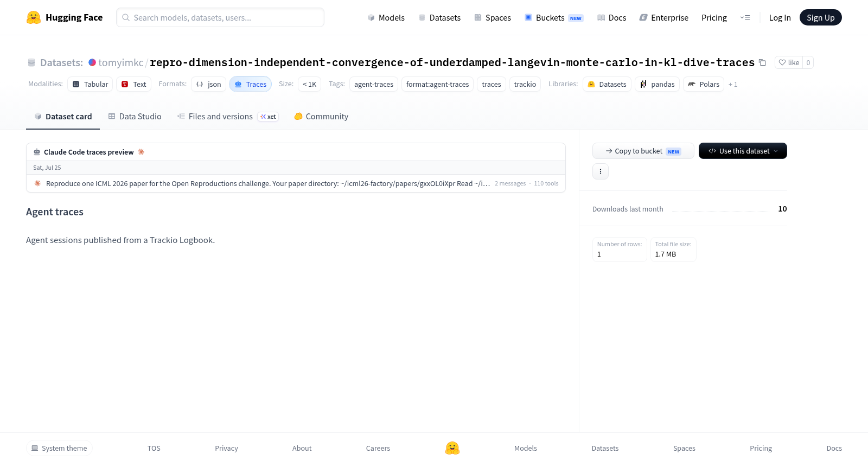The height and width of the screenshot is (467, 868).
Task: Open TOS link in the footer
Action: click(154, 448)
